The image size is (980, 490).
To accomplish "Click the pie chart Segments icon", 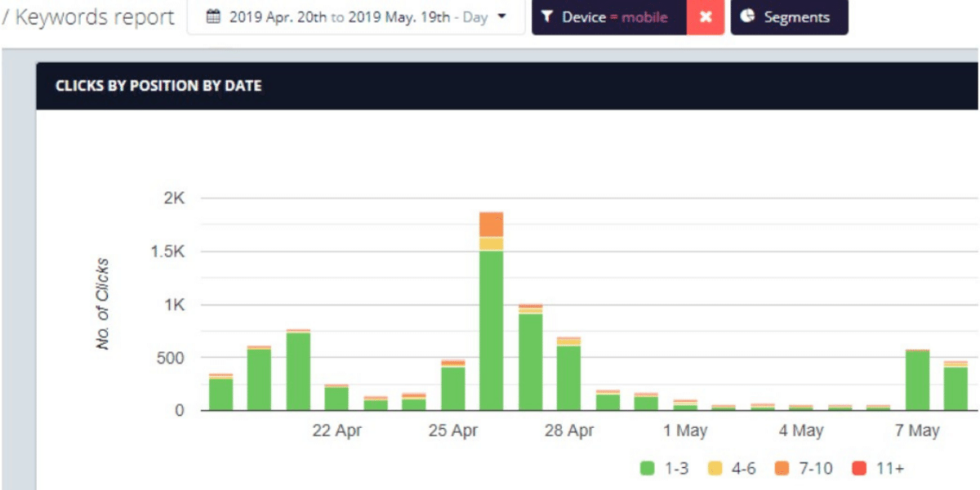I will [748, 17].
